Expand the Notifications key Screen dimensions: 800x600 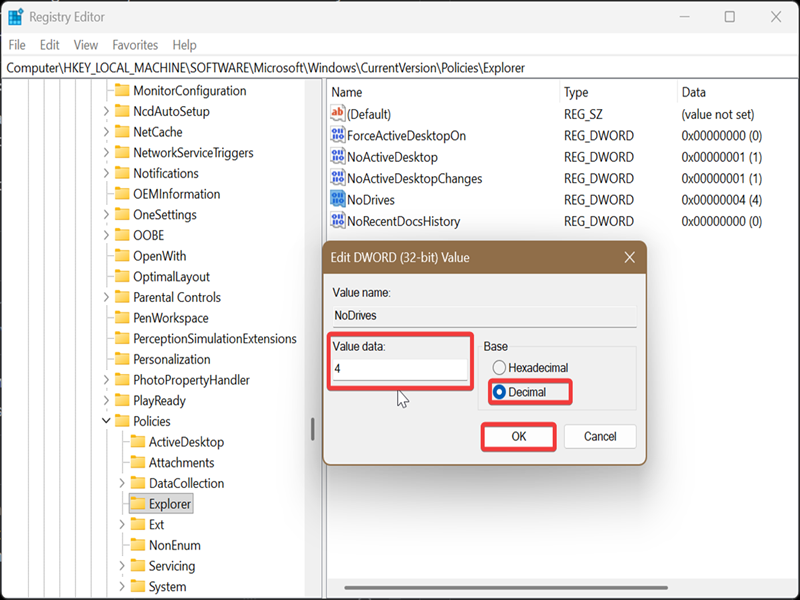tap(106, 173)
